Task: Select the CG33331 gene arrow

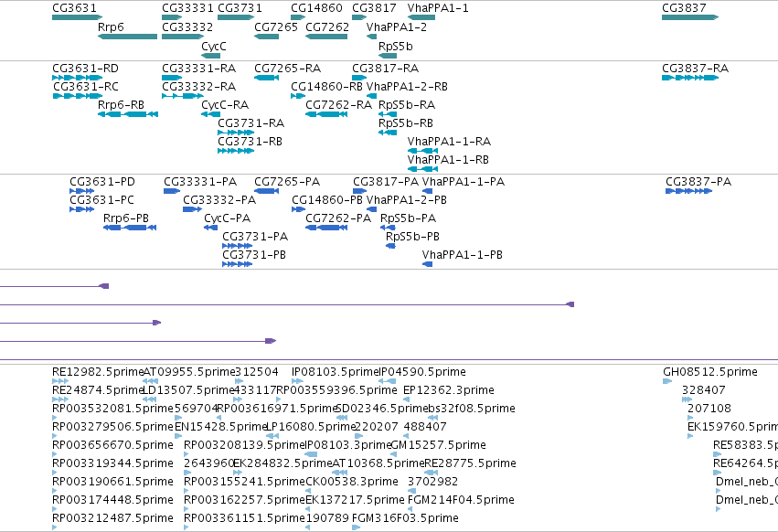Action: (172, 17)
